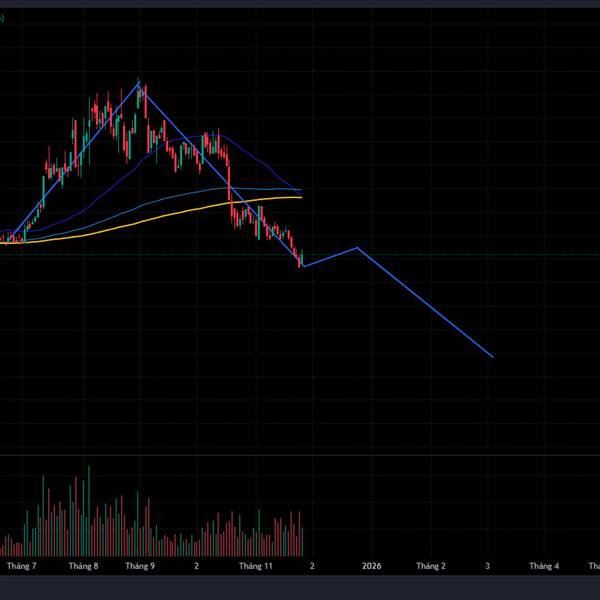Click the latest green candlestick at chart's right edge

[302, 257]
